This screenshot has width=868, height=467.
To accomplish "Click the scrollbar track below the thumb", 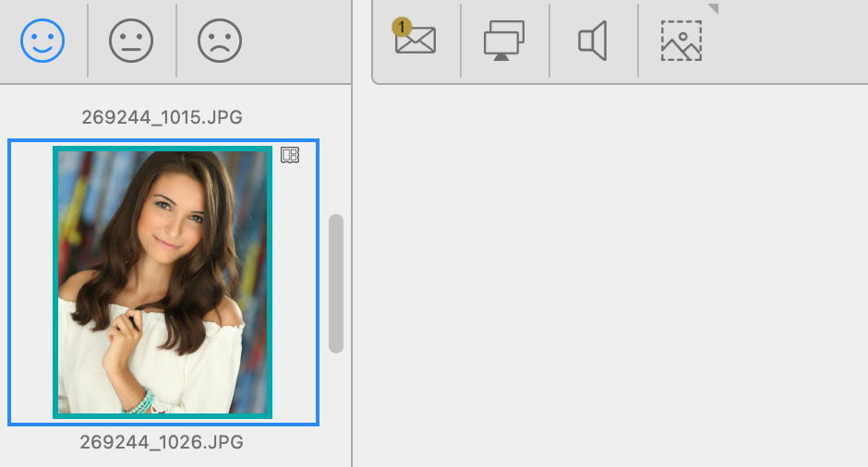I will point(336,397).
